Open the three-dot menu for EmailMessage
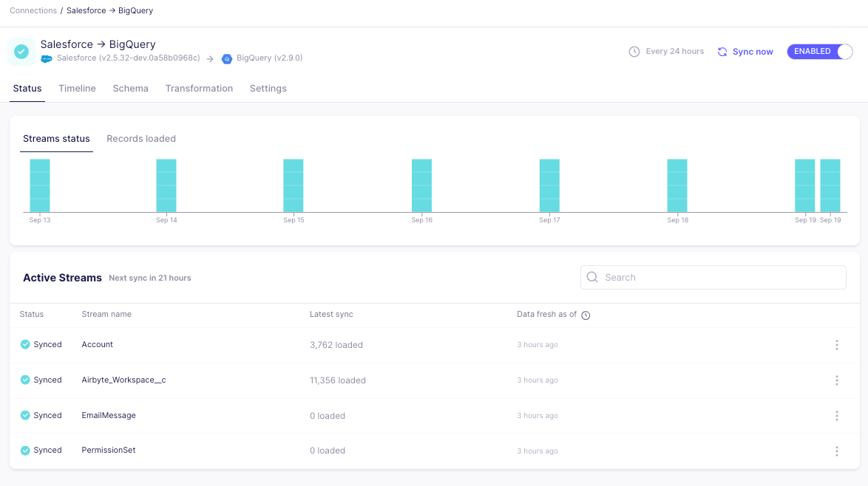Viewport: 868px width, 486px height. [x=836, y=415]
